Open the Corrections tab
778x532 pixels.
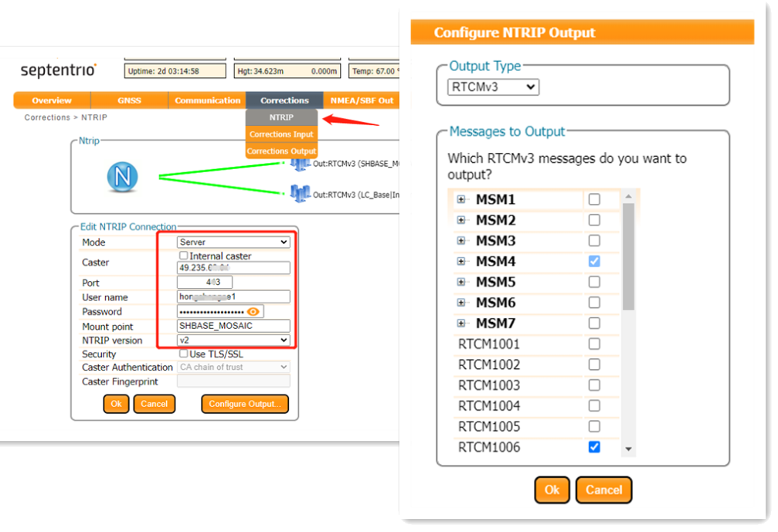285,100
